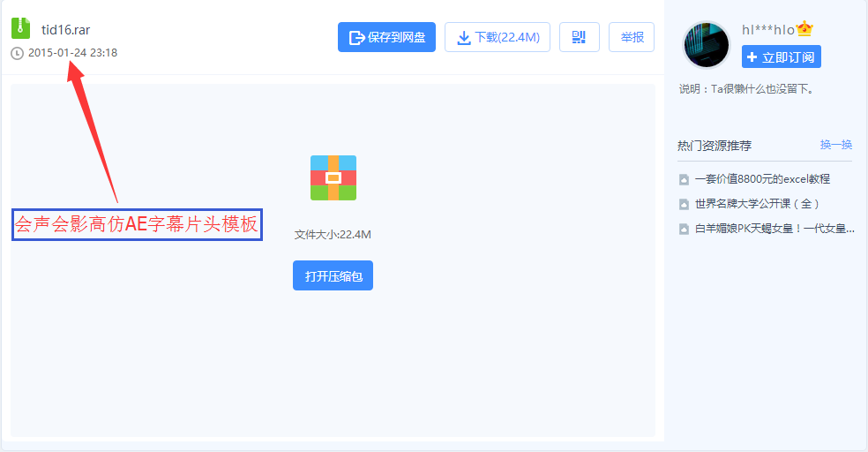The width and height of the screenshot is (868, 452).
Task: Click the green rar file icon beside tid16.rar
Action: pyautogui.click(x=20, y=28)
